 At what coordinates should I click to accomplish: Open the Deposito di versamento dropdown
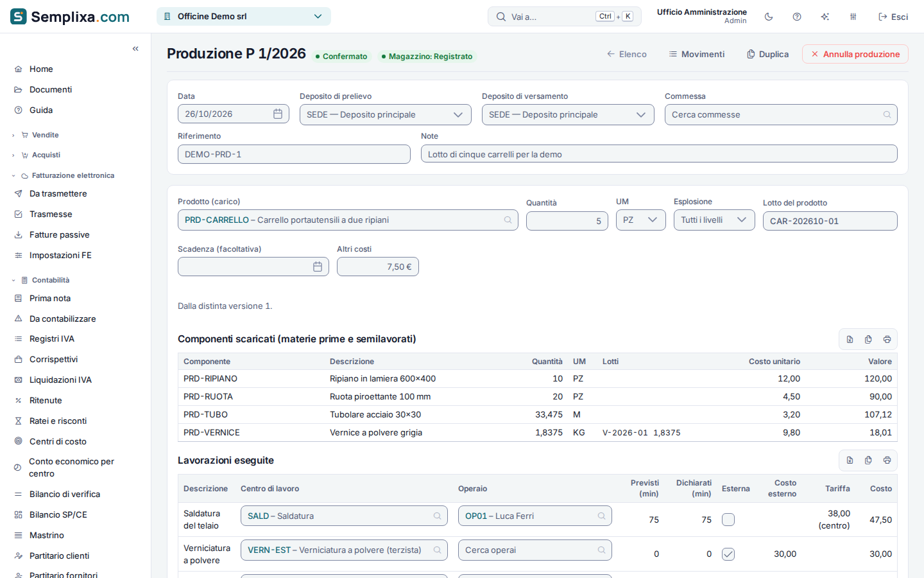pos(568,115)
